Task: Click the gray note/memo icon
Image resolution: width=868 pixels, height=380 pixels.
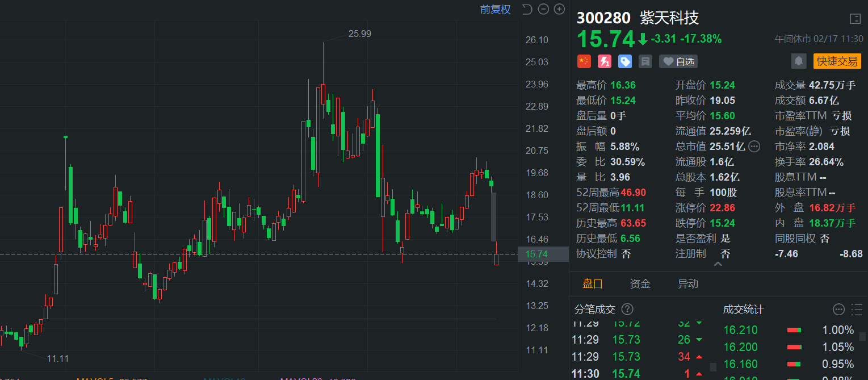Action: tap(645, 61)
